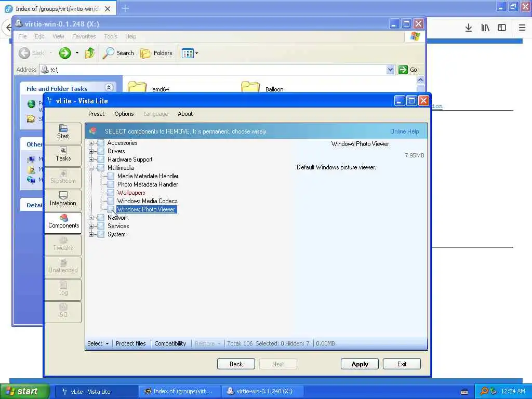Click the grayed Tweaks sidebar item

pos(63,244)
